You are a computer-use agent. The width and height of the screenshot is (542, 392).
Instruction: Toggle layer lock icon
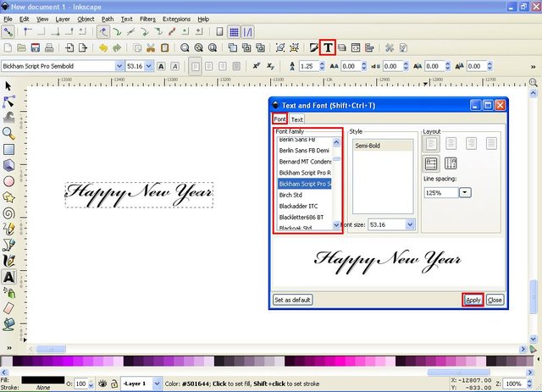pos(114,384)
